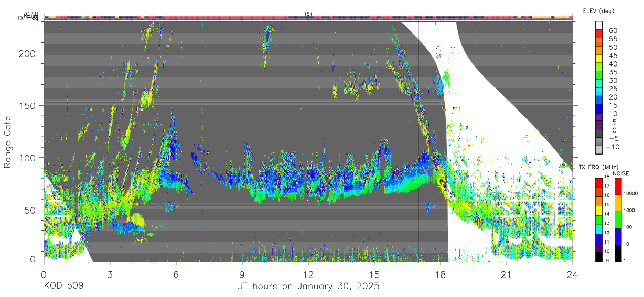The image size is (644, 297).
Task: Click the "UT hours on January 30, 2025" axis title
Action: pos(308,287)
